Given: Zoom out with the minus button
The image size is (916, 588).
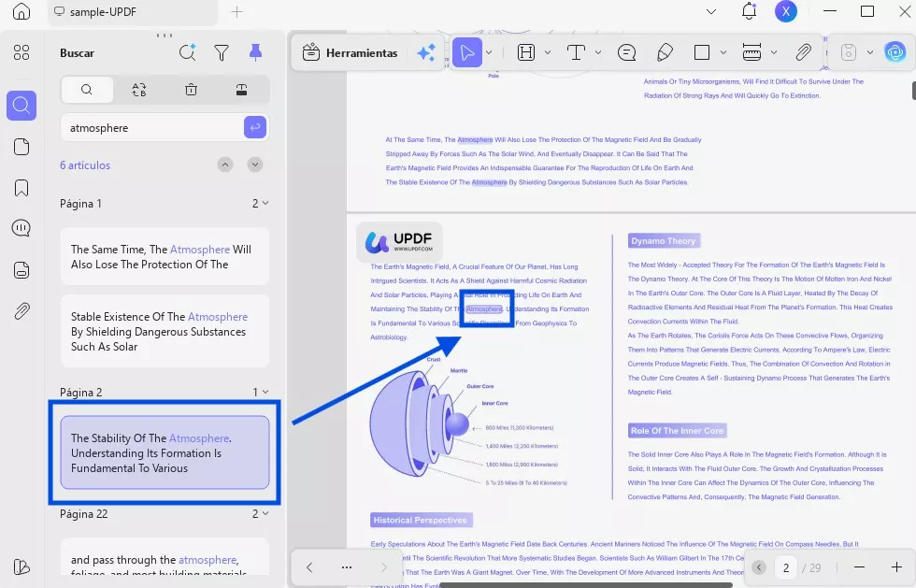Looking at the screenshot, I should pos(859,566).
